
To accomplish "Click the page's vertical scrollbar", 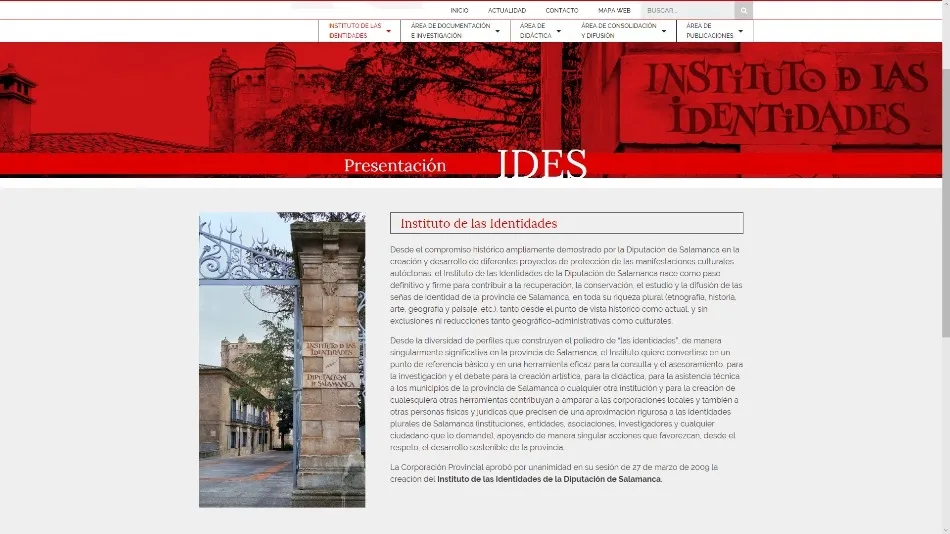I will [x=945, y=200].
